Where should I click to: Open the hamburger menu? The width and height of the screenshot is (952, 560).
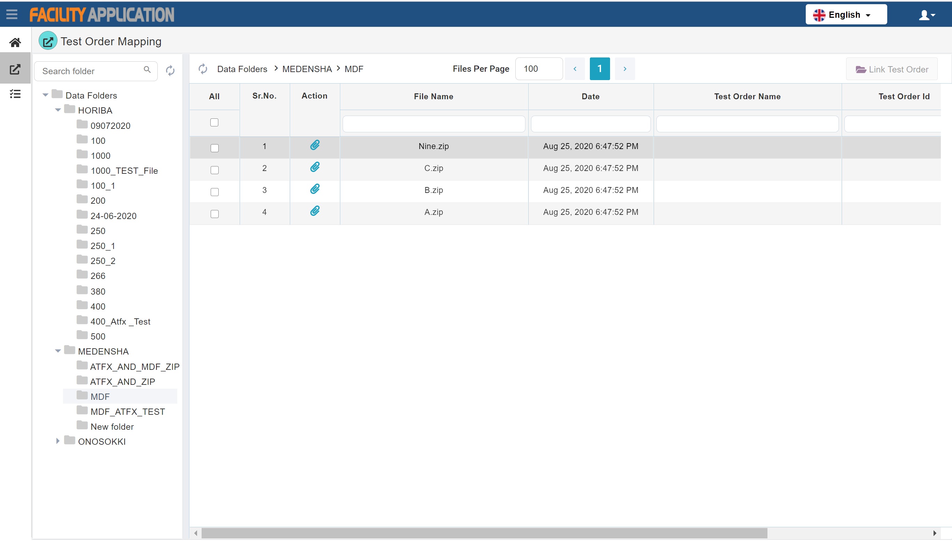click(x=12, y=14)
